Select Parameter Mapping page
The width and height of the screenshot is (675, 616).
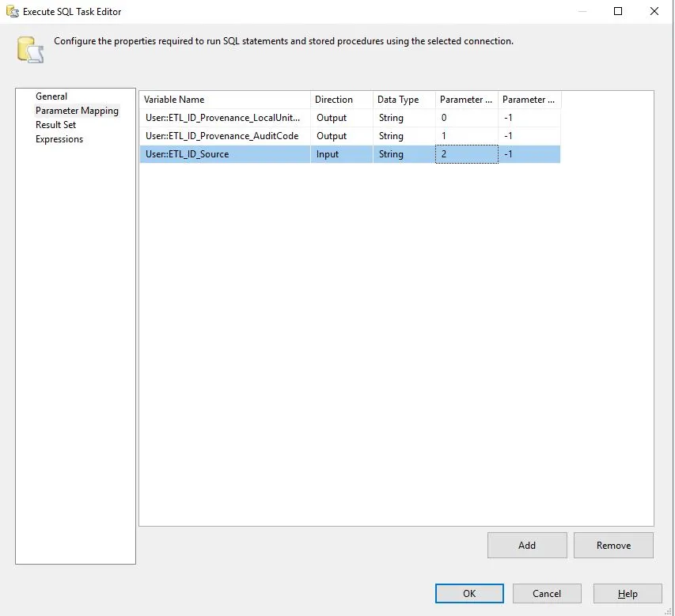point(77,111)
